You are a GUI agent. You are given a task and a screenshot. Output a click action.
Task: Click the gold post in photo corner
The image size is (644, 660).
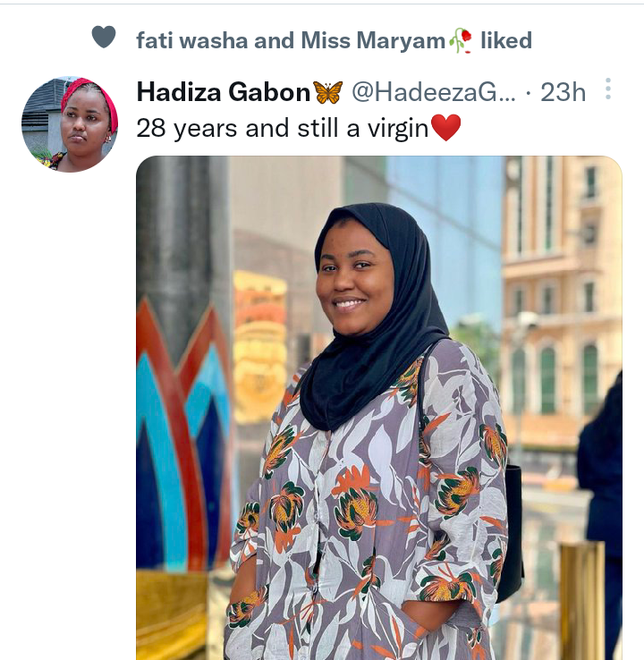coord(581,600)
